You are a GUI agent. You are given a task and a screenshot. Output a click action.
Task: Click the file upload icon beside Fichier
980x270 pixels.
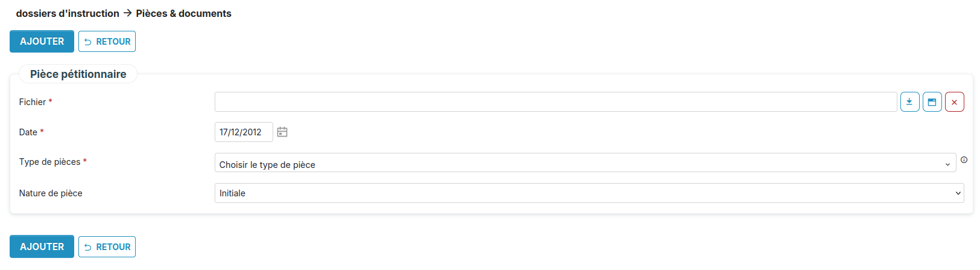click(909, 102)
